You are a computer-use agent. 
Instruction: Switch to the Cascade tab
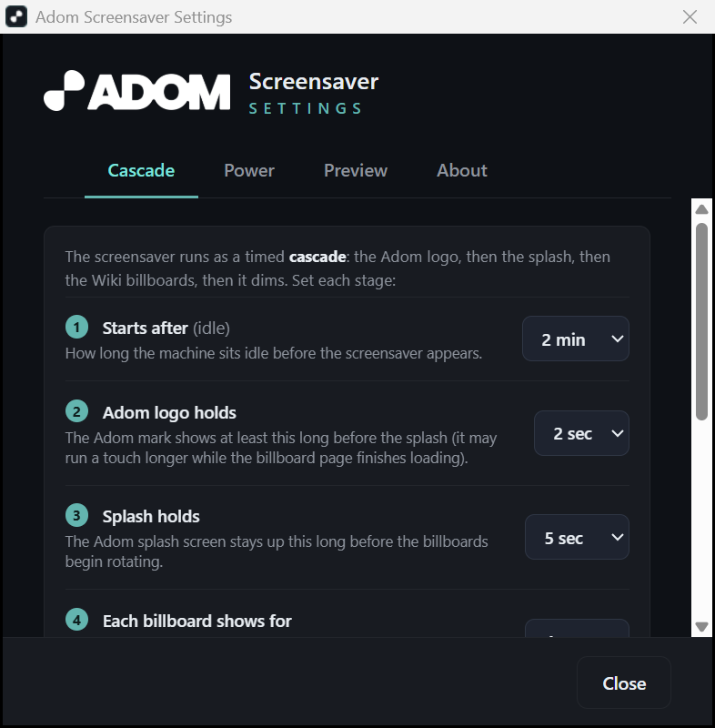[141, 170]
